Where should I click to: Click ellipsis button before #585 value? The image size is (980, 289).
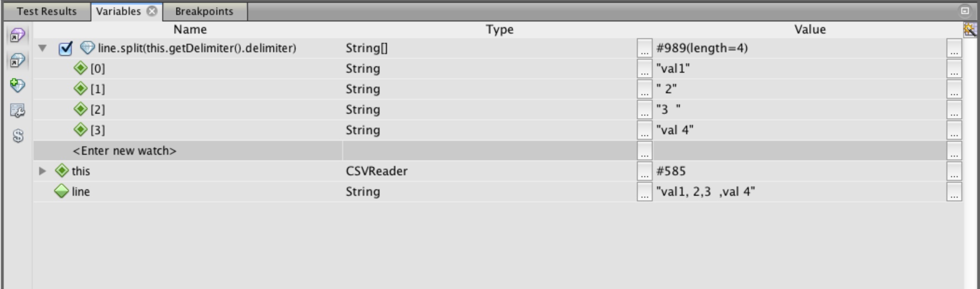[644, 171]
